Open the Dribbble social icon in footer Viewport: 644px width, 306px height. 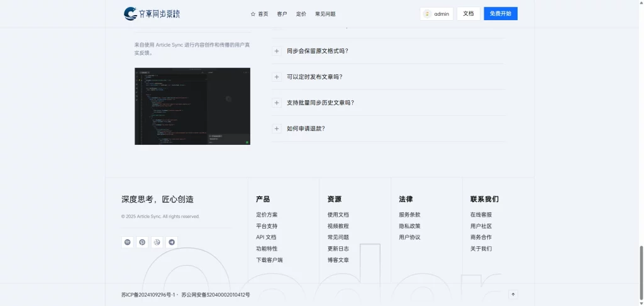tap(157, 242)
